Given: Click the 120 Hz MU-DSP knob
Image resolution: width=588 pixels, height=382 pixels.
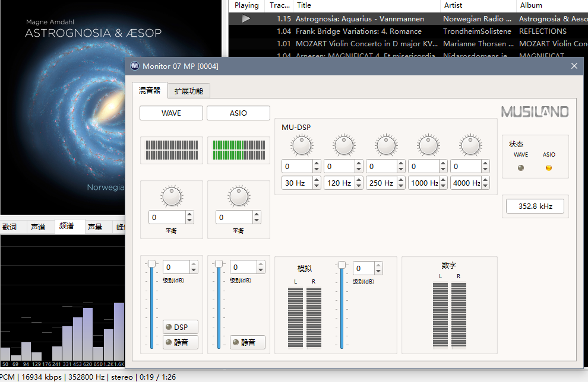Looking at the screenshot, I should tap(344, 144).
